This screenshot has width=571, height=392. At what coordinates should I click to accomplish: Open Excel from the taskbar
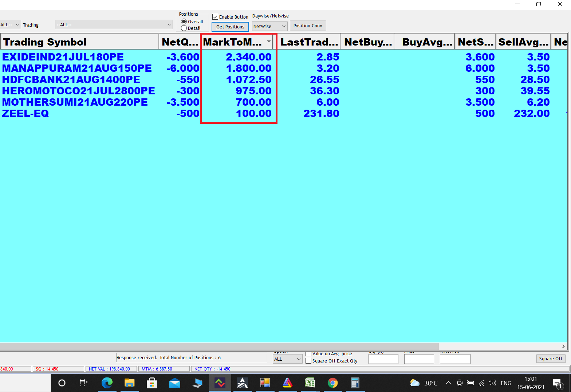310,383
